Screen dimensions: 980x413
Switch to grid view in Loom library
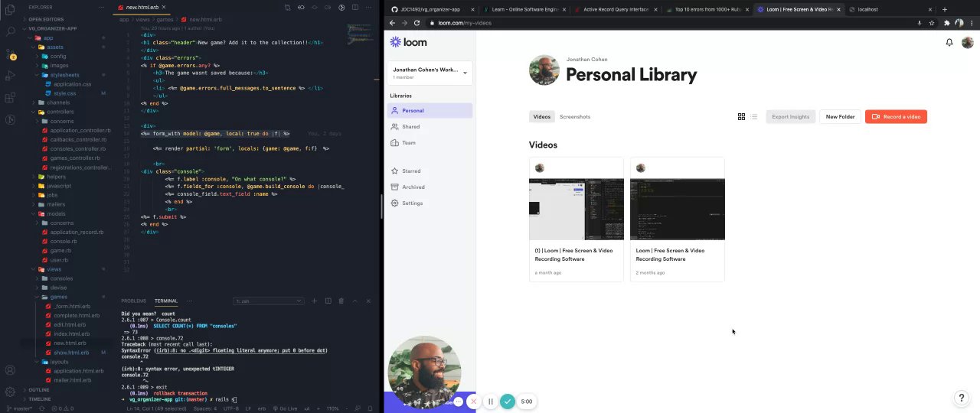(x=741, y=116)
